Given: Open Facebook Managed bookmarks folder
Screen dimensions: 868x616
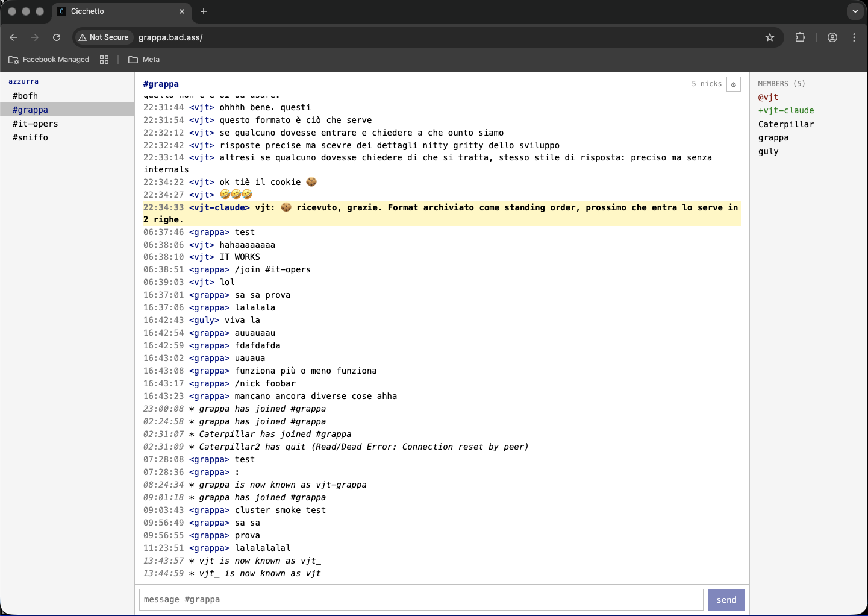Looking at the screenshot, I should tap(49, 60).
